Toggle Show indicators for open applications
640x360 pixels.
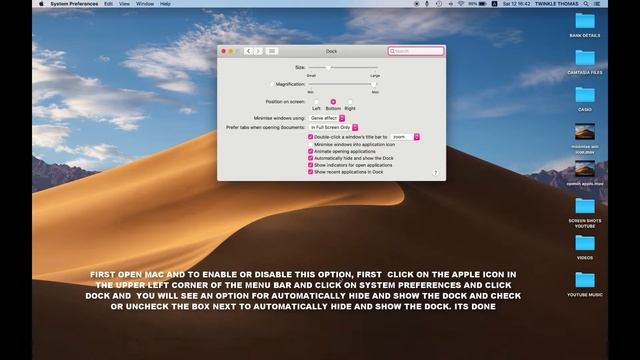tap(310, 165)
